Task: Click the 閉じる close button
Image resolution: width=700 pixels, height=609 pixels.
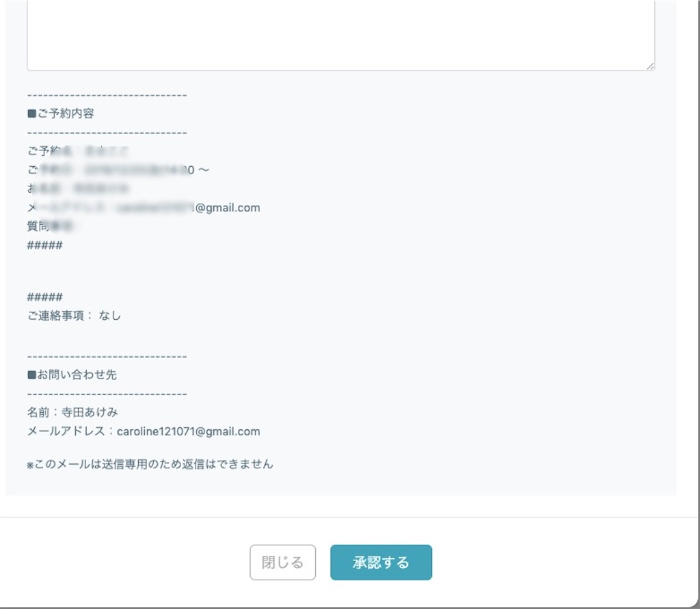Action: point(282,562)
